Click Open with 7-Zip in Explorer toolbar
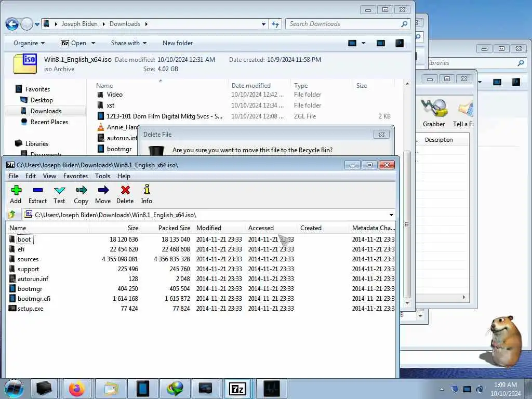This screenshot has width=532, height=399. pyautogui.click(x=74, y=43)
